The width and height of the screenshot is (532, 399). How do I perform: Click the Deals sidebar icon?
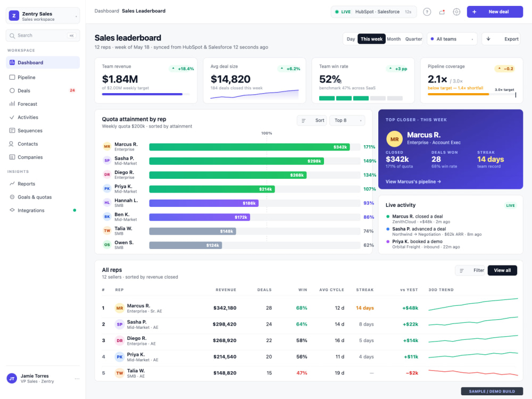12,90
